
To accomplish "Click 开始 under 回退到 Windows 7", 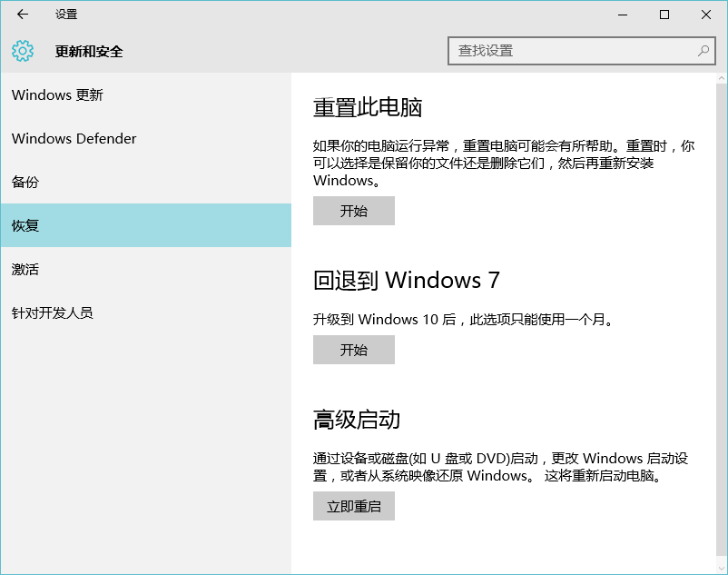I will tap(354, 350).
